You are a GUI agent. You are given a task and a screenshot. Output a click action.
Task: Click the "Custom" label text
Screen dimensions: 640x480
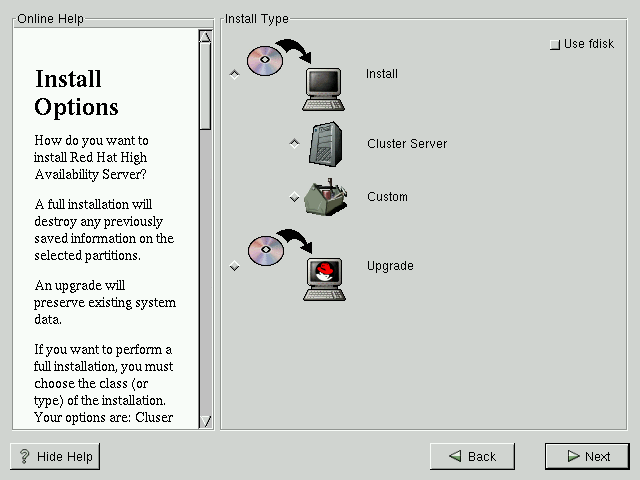(387, 197)
